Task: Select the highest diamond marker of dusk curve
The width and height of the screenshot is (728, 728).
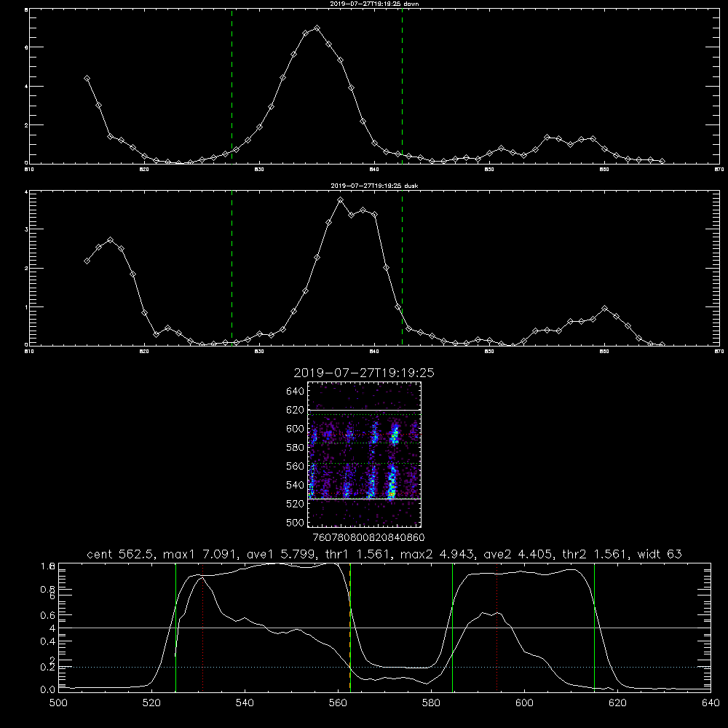Action: coord(340,200)
